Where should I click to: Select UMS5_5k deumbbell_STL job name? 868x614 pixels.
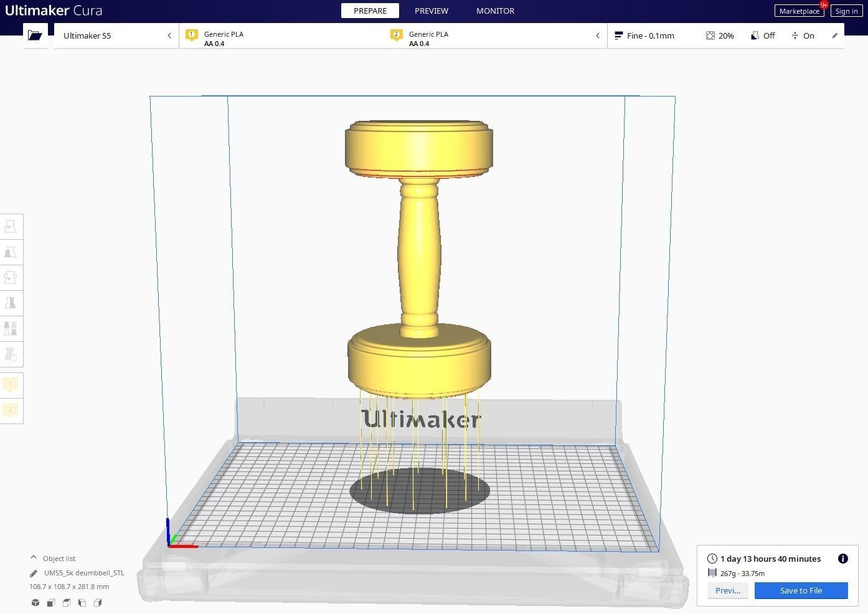[84, 573]
